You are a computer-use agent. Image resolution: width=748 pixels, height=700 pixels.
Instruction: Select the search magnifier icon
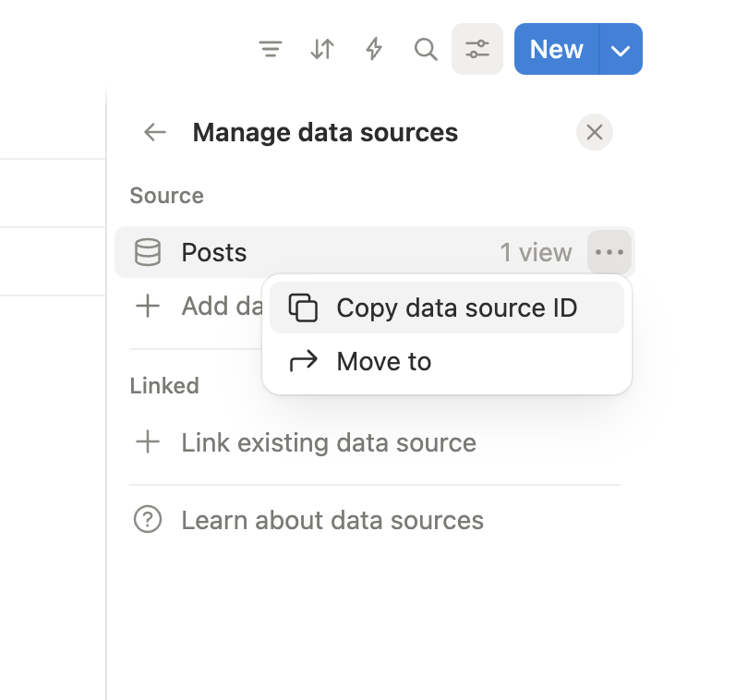point(426,49)
